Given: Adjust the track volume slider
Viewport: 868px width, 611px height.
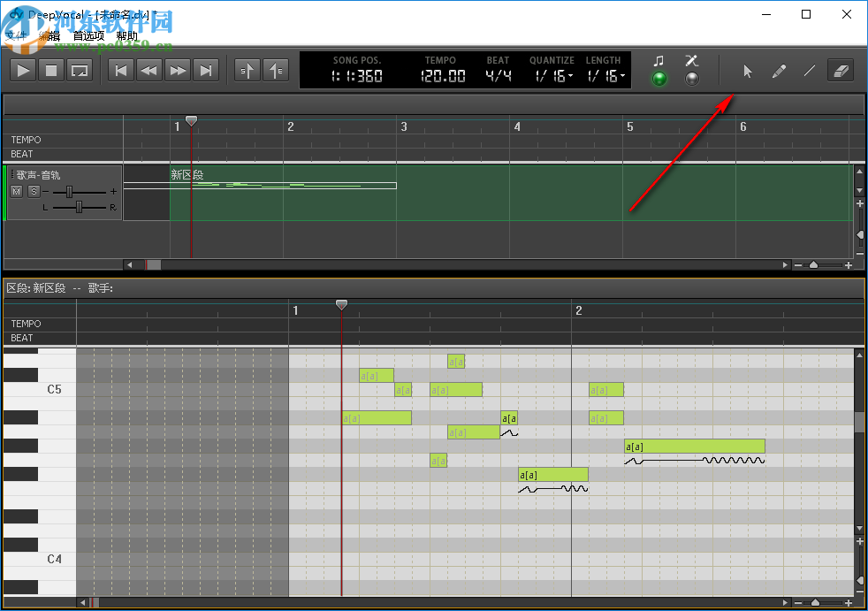Looking at the screenshot, I should 69,191.
